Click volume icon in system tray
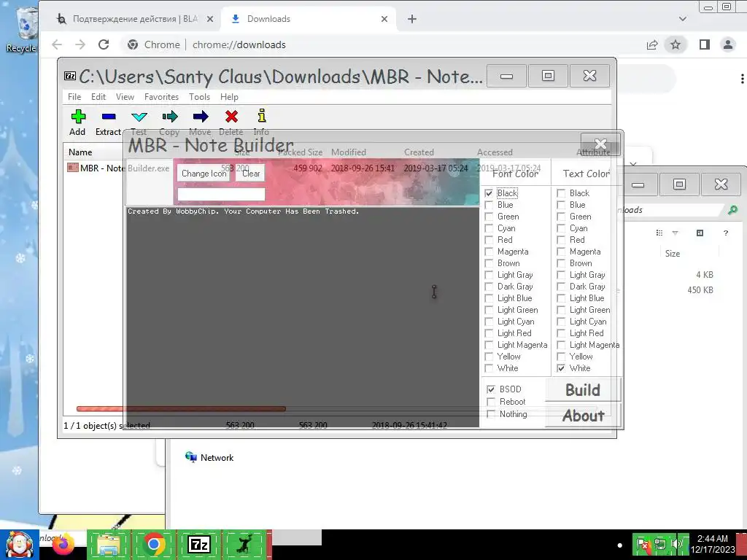Screen dimensions: 747x560 [x=676, y=543]
